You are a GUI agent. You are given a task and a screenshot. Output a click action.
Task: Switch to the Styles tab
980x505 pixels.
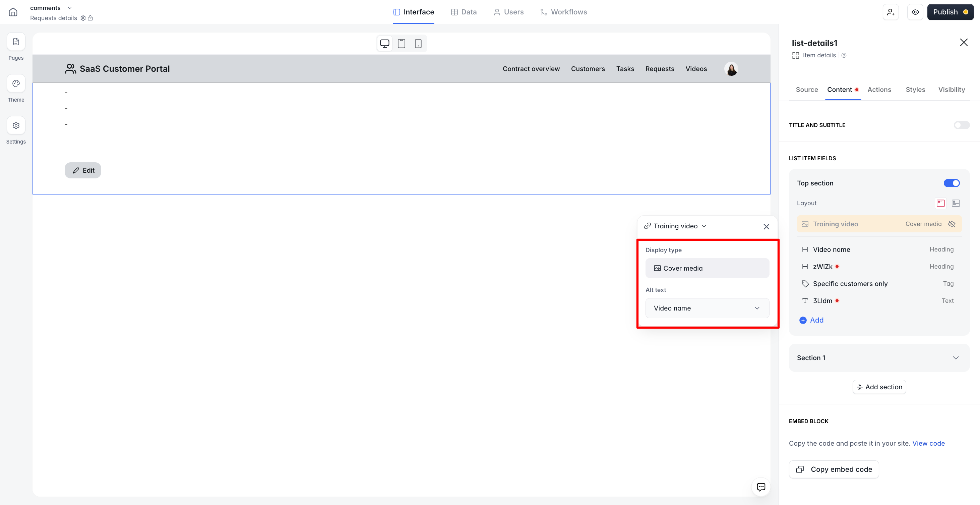pos(915,90)
